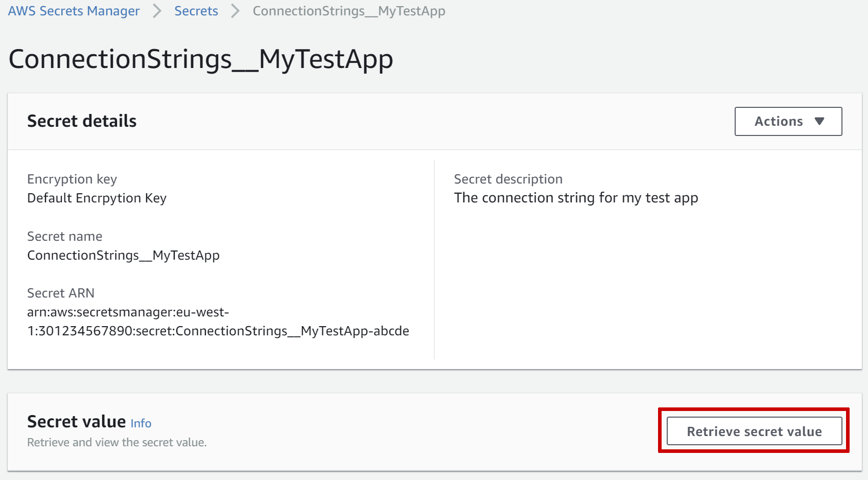Click the Retrieve secret value button
The width and height of the screenshot is (868, 480).
tap(754, 431)
